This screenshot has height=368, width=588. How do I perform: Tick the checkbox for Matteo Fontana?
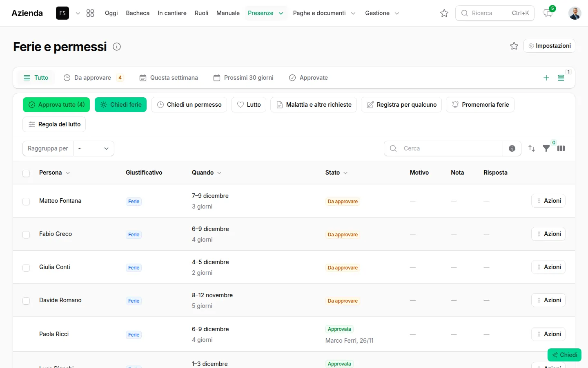pos(26,201)
